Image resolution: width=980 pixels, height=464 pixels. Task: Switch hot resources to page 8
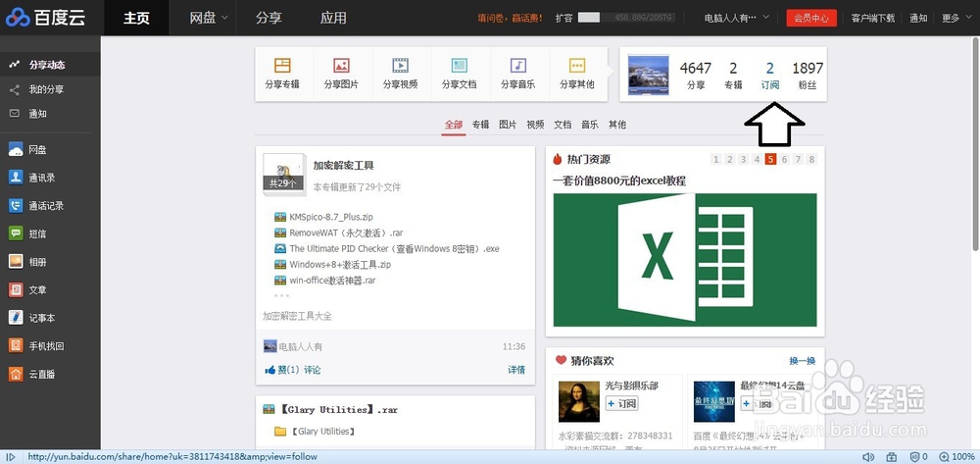point(811,160)
